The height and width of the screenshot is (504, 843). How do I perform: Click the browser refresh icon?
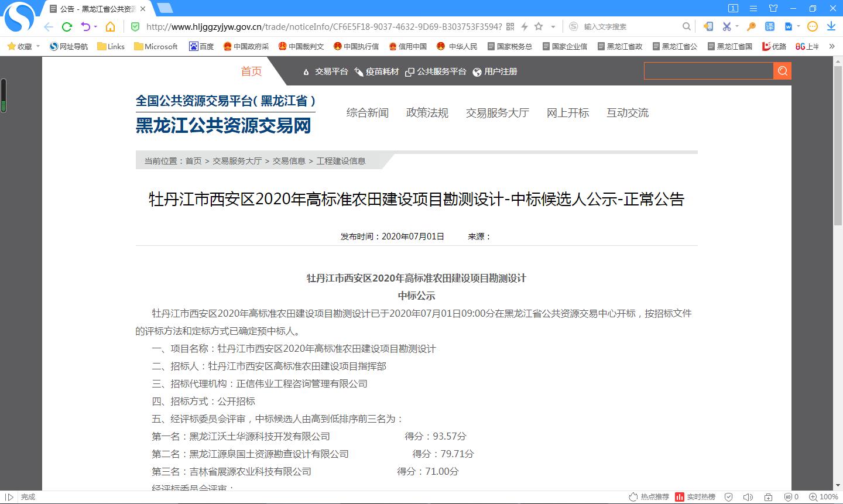click(x=67, y=26)
